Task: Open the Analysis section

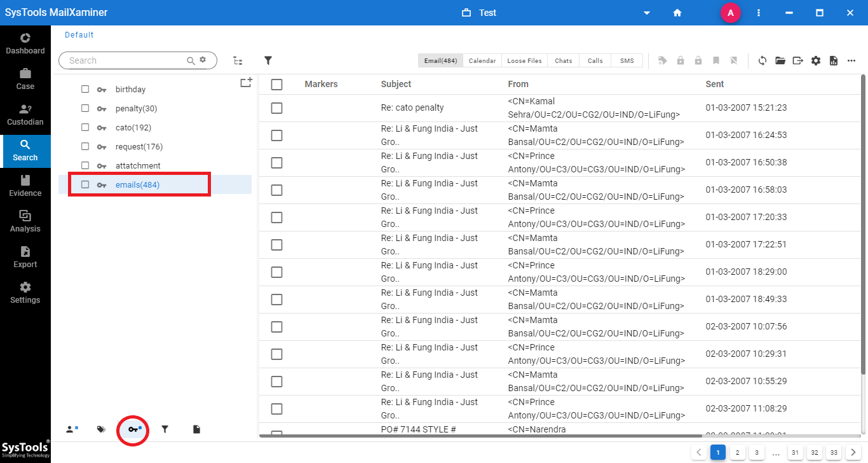Action: coord(25,221)
